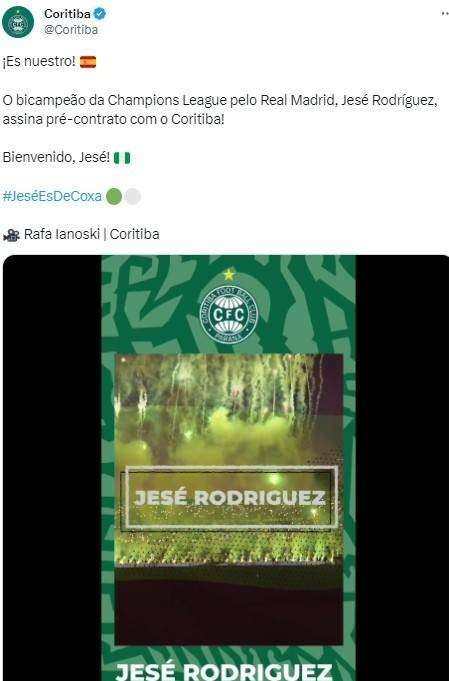Click the blue verified badge next to Coritiba

(100, 14)
